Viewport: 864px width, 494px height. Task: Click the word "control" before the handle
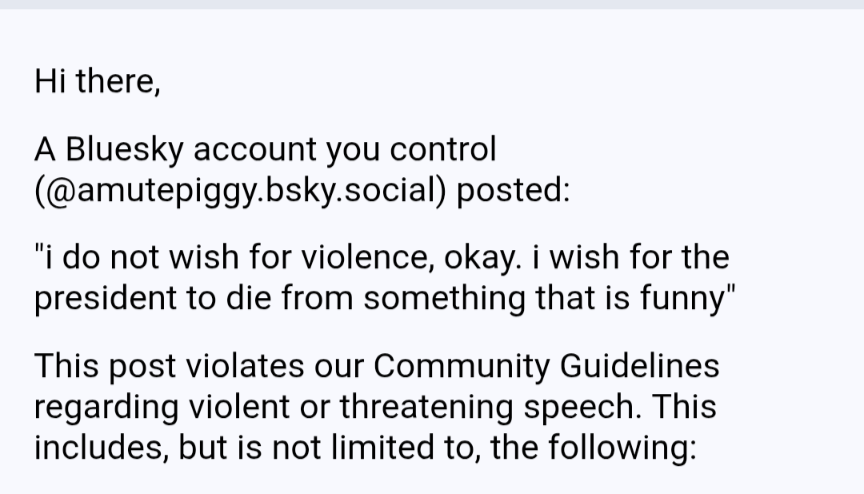point(442,149)
